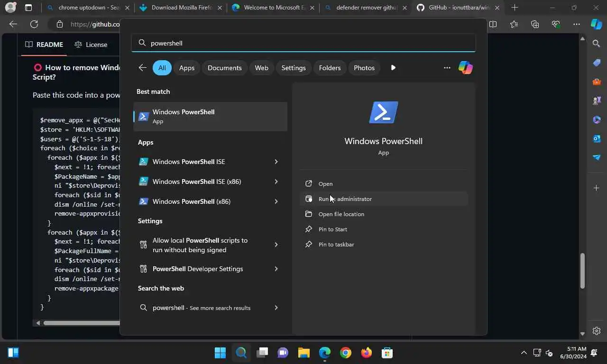The width and height of the screenshot is (607, 364).
Task: Open Microsoft Store from taskbar
Action: point(387,353)
